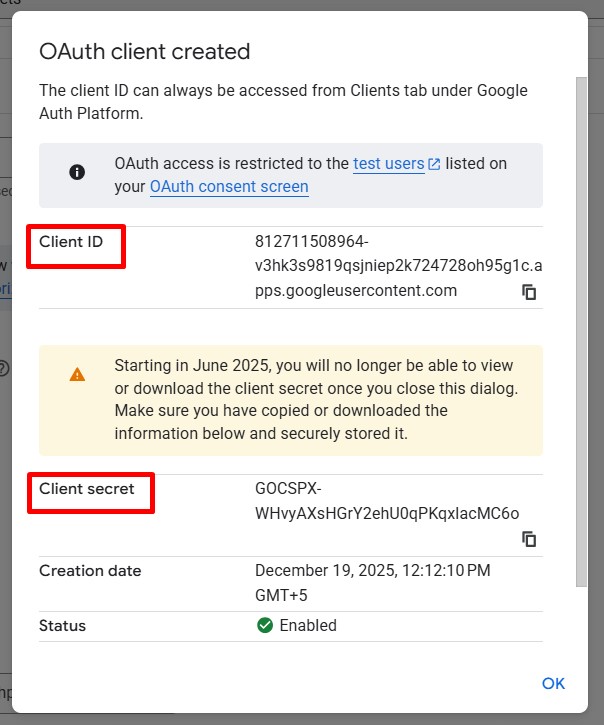Image resolution: width=604 pixels, height=725 pixels.
Task: Click the green Enabled checkmark icon
Action: tap(265, 626)
